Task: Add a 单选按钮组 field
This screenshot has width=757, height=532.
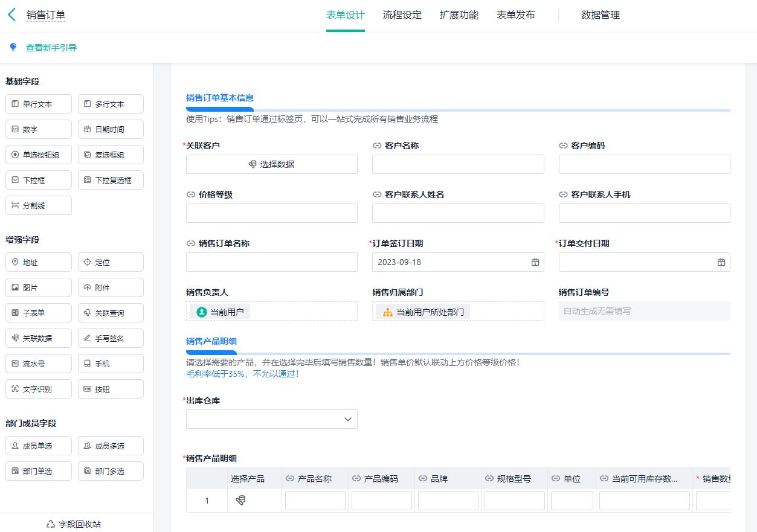Action: [x=39, y=155]
